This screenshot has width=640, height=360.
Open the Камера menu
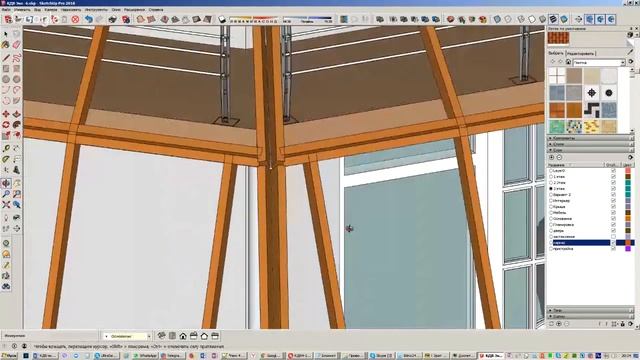[x=51, y=9]
